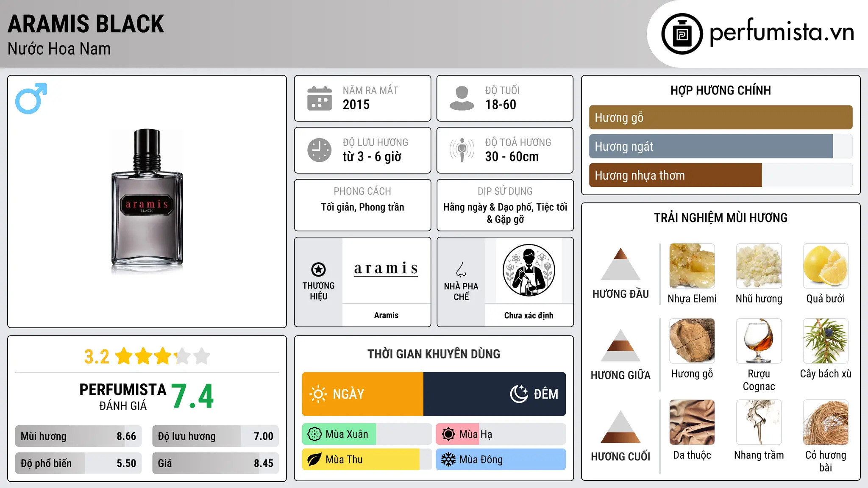Click the perfumista.vn perfume bottle logo icon
The height and width of the screenshot is (488, 868).
click(x=682, y=34)
